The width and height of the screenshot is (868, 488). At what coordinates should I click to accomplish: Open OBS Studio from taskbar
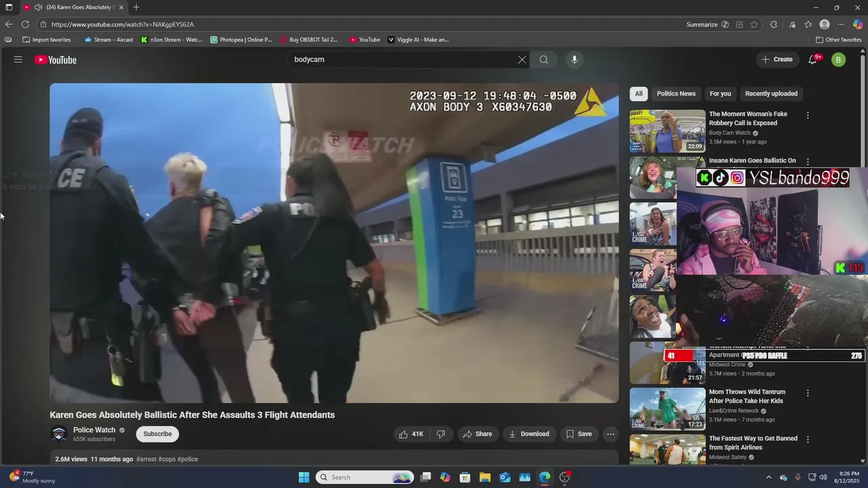click(565, 477)
